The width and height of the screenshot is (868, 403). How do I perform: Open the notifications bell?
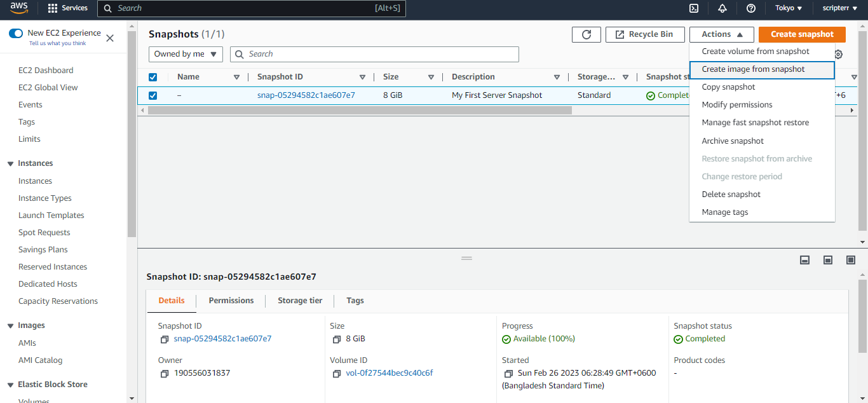(722, 8)
